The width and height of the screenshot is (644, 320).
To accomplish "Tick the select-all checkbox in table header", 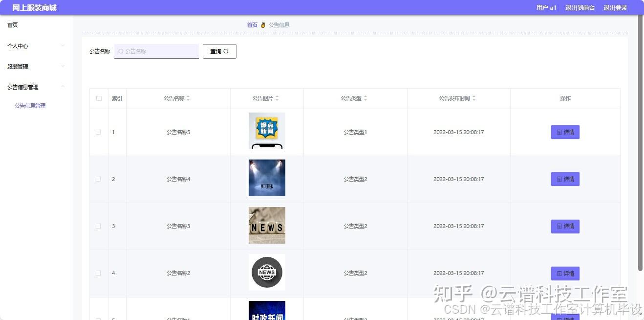I will point(99,98).
